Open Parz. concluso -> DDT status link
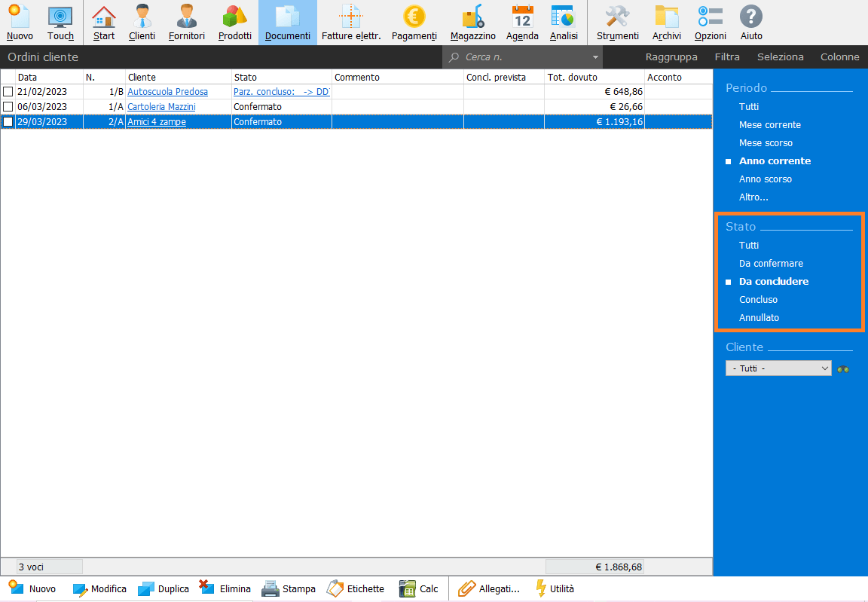The height and width of the screenshot is (602, 868). (281, 92)
